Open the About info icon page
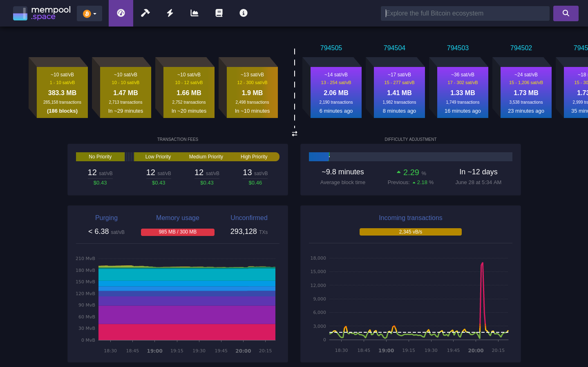 coord(244,13)
